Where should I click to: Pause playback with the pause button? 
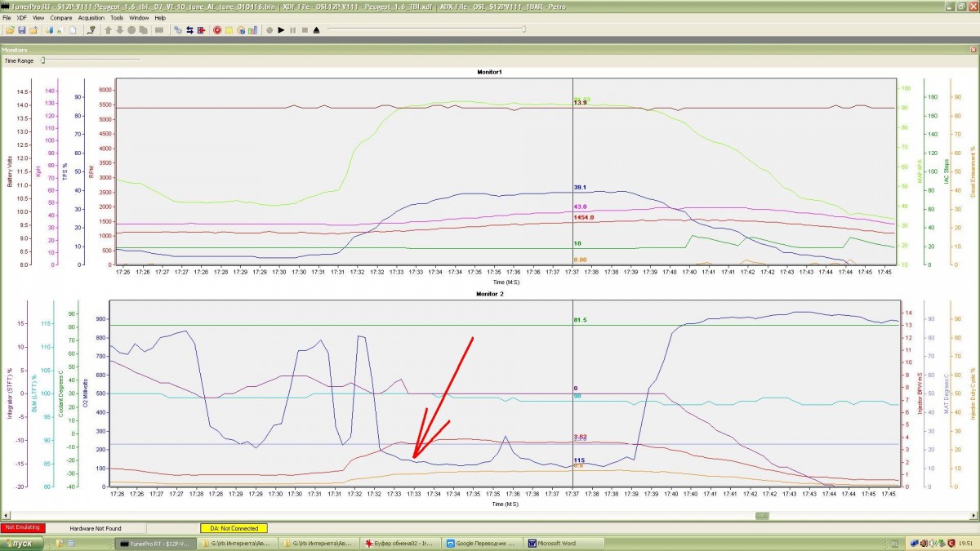[292, 30]
